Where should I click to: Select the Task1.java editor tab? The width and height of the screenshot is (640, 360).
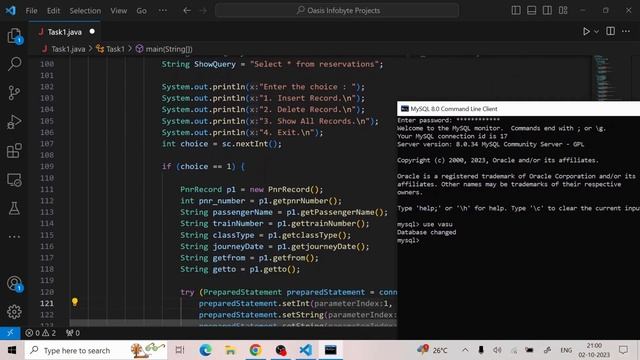[x=64, y=32]
